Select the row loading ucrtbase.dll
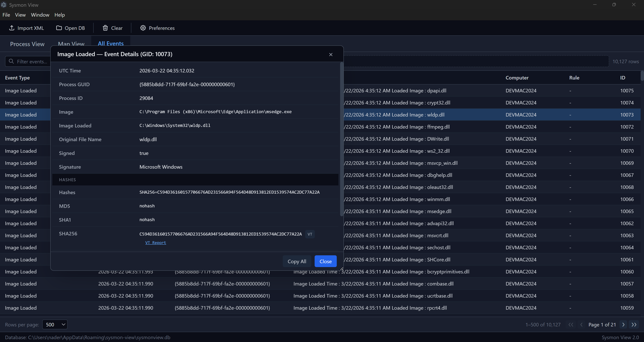 320,296
